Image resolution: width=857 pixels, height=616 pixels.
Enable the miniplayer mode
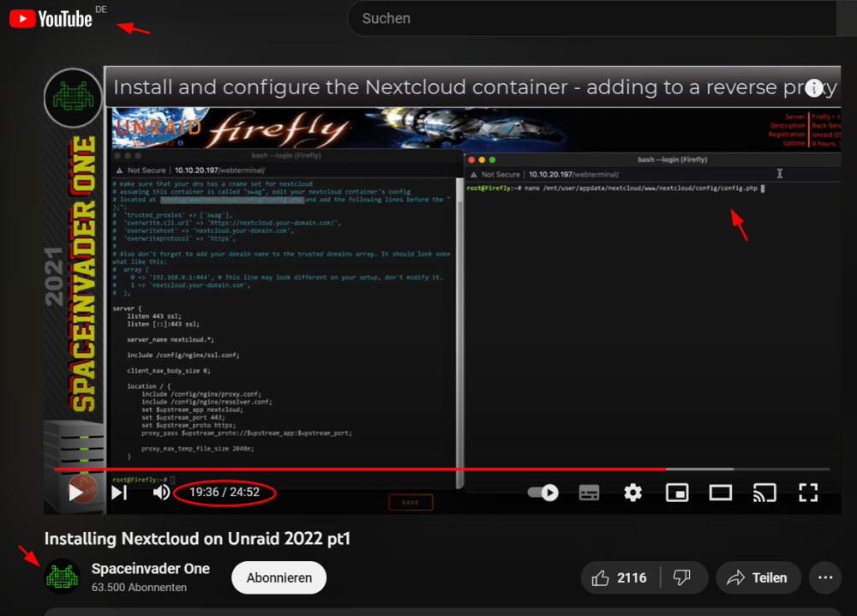(x=677, y=493)
